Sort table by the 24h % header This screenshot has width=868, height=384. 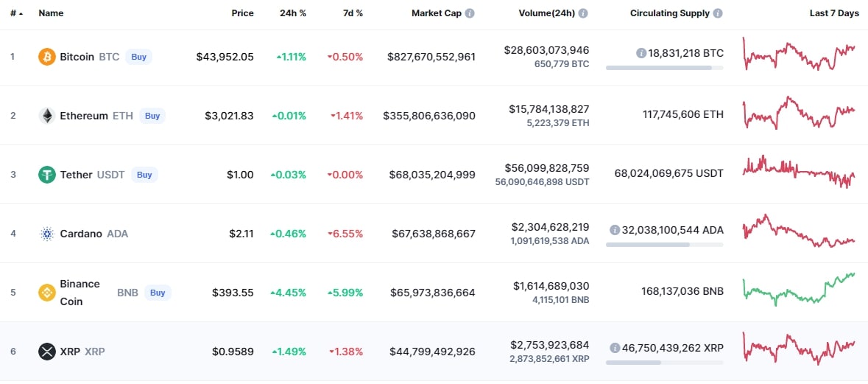coord(293,13)
